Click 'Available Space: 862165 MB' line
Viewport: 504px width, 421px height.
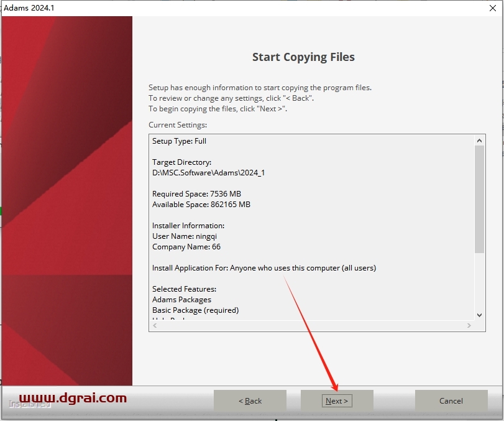201,205
